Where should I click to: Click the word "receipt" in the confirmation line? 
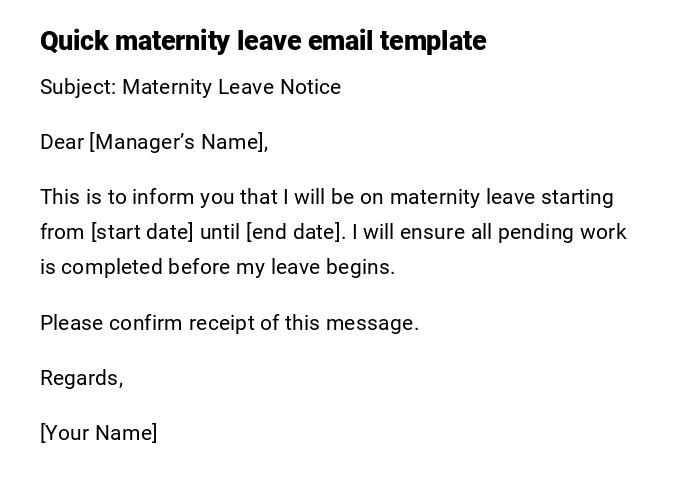pyautogui.click(x=225, y=323)
